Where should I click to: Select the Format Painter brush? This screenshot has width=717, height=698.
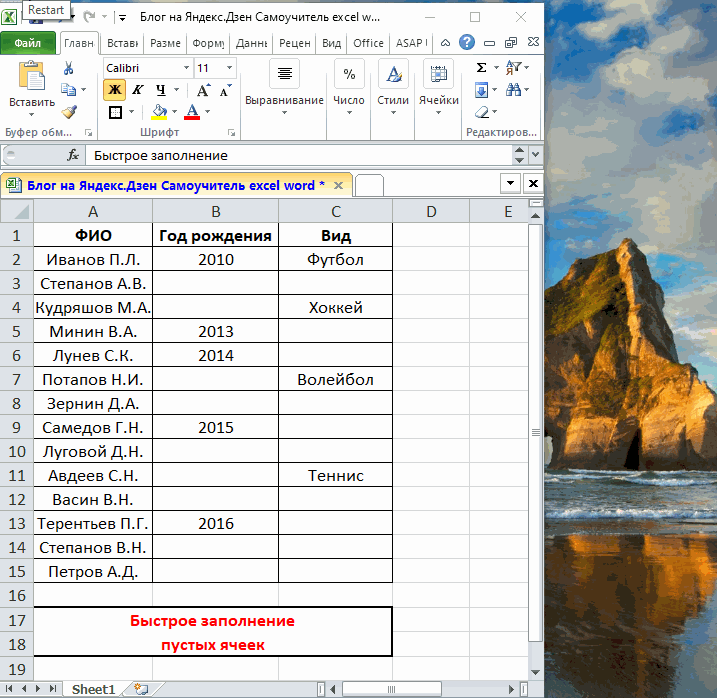[x=70, y=112]
